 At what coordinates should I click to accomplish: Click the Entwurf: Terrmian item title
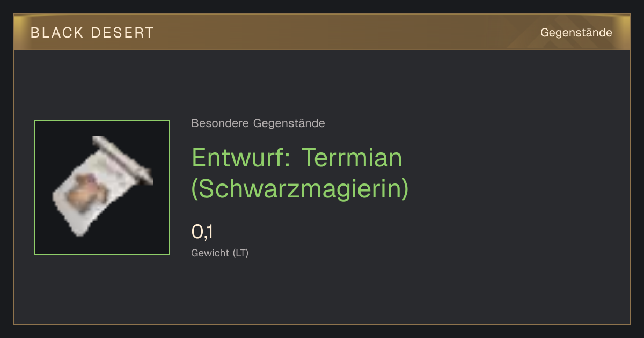coord(297,157)
